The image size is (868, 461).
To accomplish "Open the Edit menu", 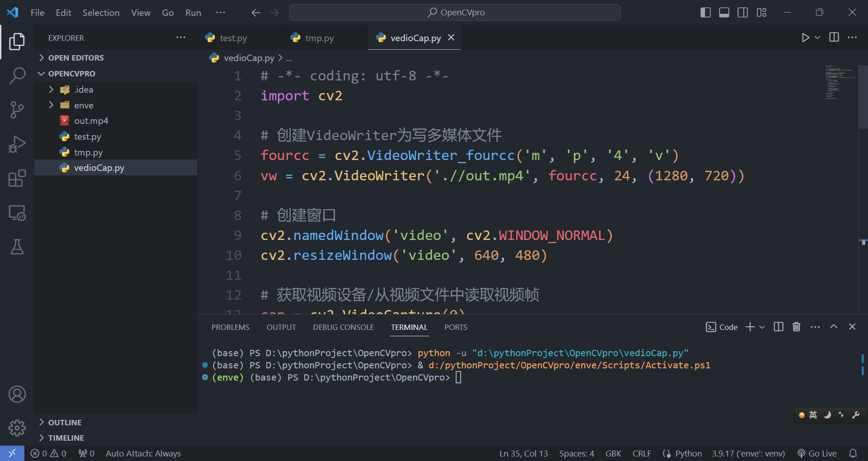I will click(64, 13).
